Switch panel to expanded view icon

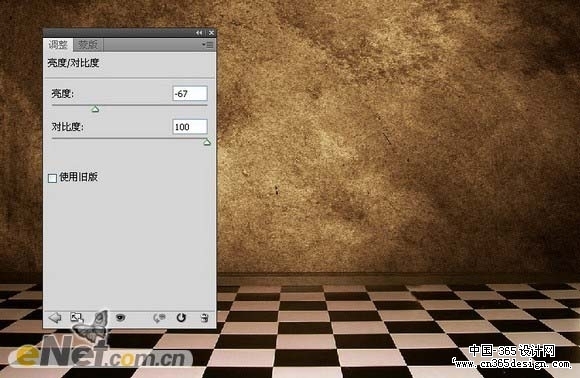(x=77, y=317)
